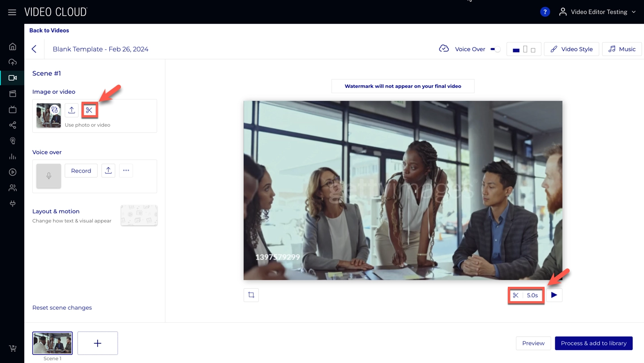
Task: Select the Scene 1 thumbnail
Action: [52, 343]
